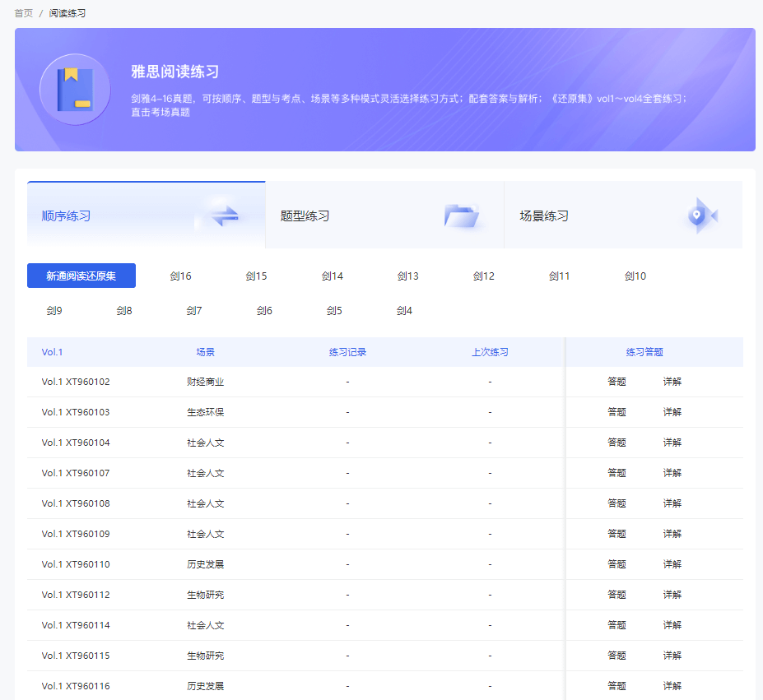The width and height of the screenshot is (763, 700).
Task: Click the row title Vol.1 XT960103
Action: coord(76,412)
